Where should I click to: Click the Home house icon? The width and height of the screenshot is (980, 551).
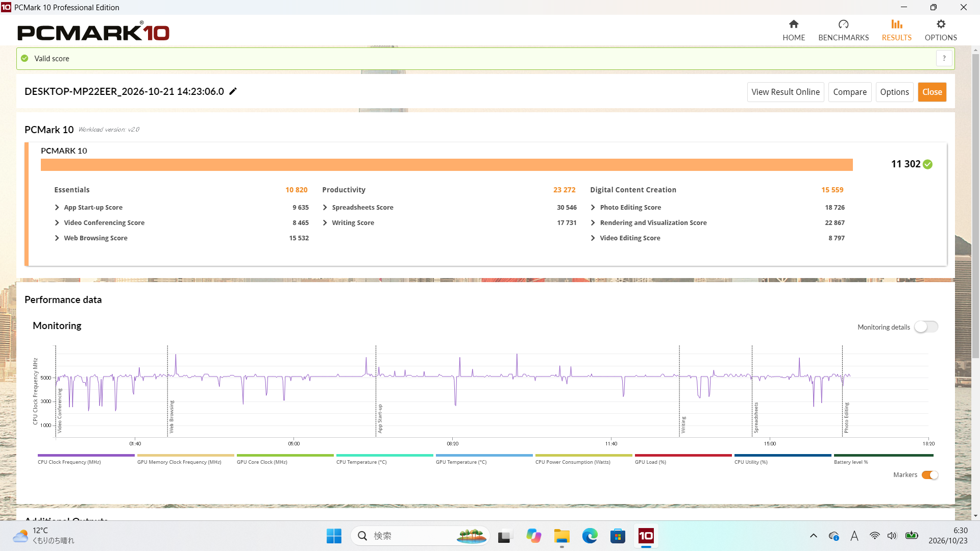pos(793,24)
